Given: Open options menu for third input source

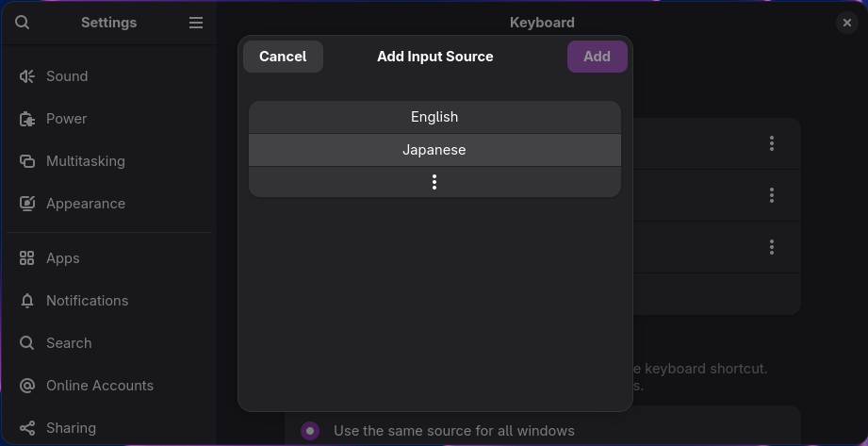Looking at the screenshot, I should pyautogui.click(x=772, y=247).
